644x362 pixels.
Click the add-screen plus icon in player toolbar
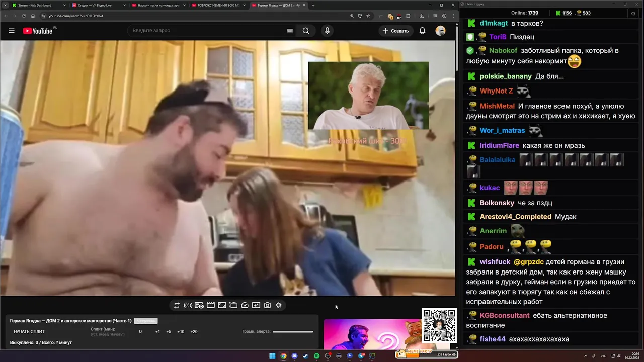pos(256,305)
